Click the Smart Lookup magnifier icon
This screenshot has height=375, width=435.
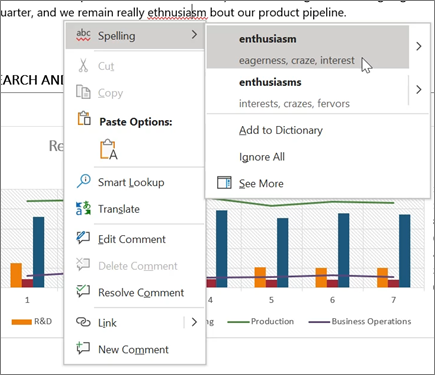click(x=83, y=182)
